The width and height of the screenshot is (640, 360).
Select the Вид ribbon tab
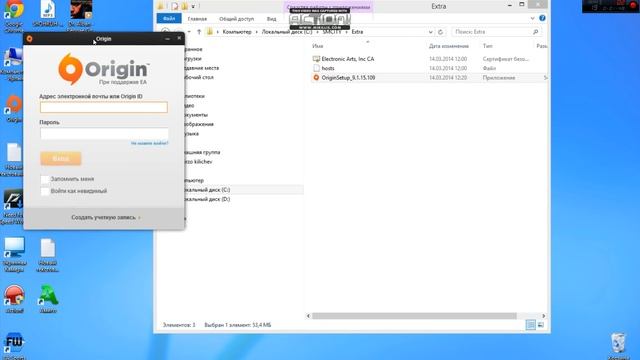271,19
